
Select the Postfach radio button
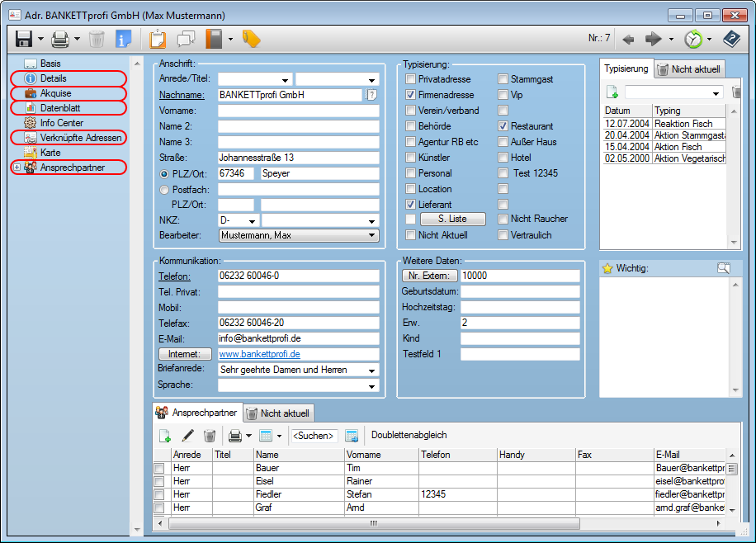point(163,189)
